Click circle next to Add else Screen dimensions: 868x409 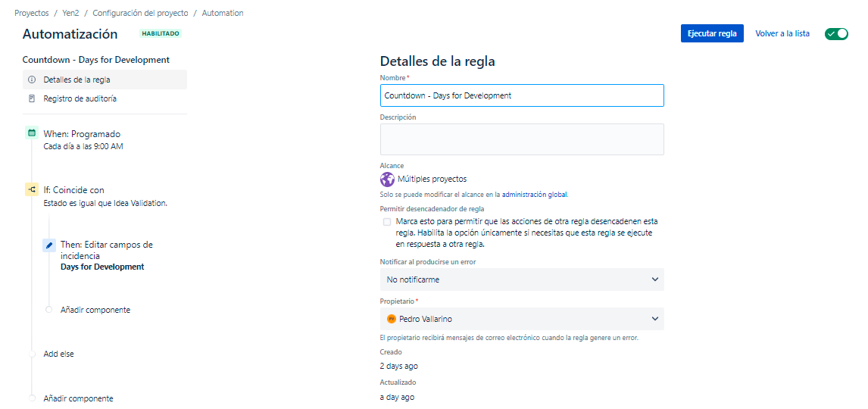32,354
